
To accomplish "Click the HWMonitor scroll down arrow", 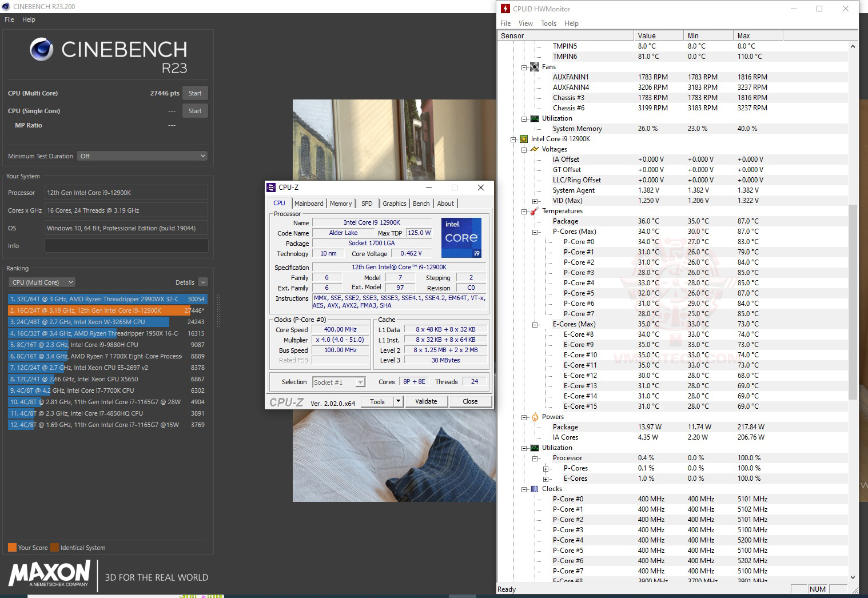I will 853,577.
